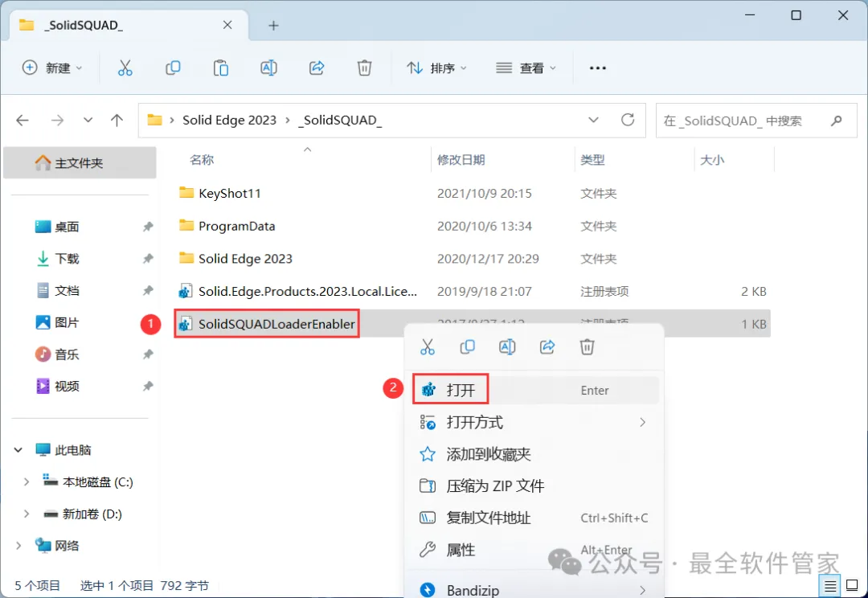Open 图片 in the sidebar
Viewport: 868px width, 598px height.
67,323
